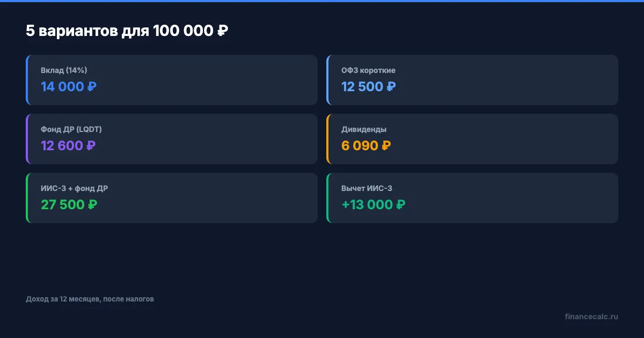644x338 pixels.
Task: Click the "5 вариантов для 100 000 ₽" heading
Action: [x=127, y=31]
